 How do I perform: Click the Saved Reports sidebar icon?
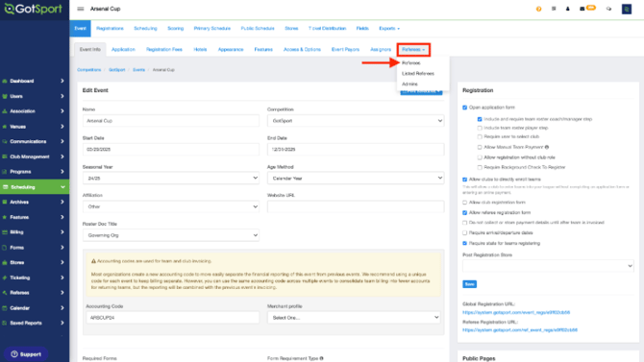tap(5, 323)
